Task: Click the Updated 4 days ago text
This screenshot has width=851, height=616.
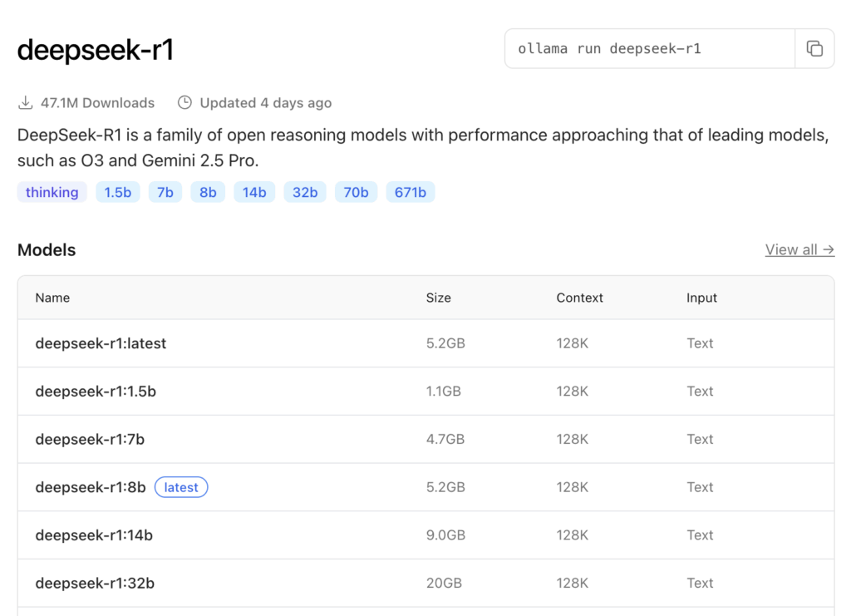Action: [x=265, y=103]
